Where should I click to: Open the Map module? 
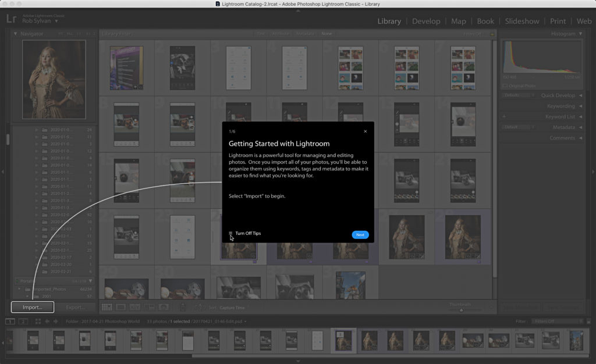tap(459, 22)
